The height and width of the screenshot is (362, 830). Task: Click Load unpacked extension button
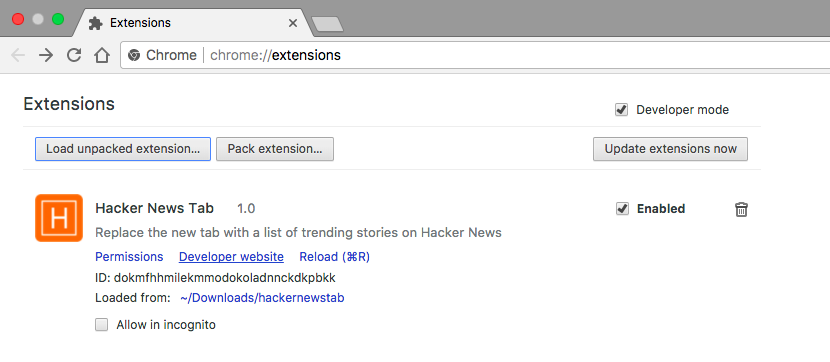[x=123, y=149]
